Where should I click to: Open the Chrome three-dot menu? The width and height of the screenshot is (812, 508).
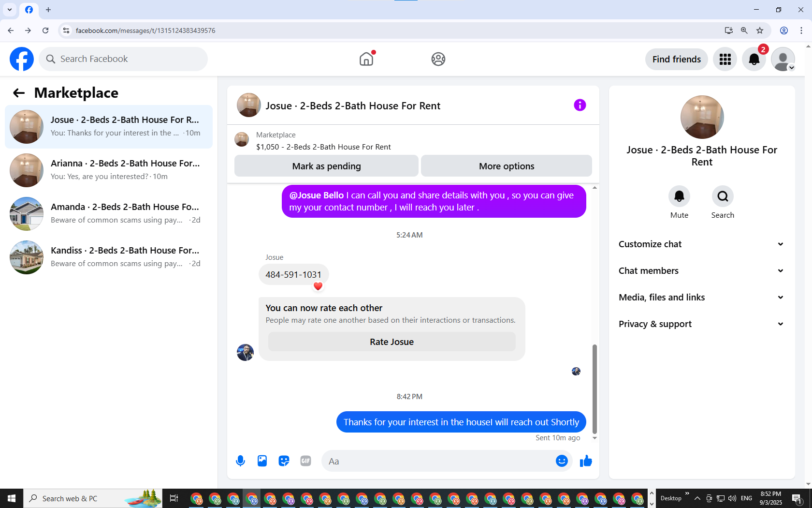point(801,30)
